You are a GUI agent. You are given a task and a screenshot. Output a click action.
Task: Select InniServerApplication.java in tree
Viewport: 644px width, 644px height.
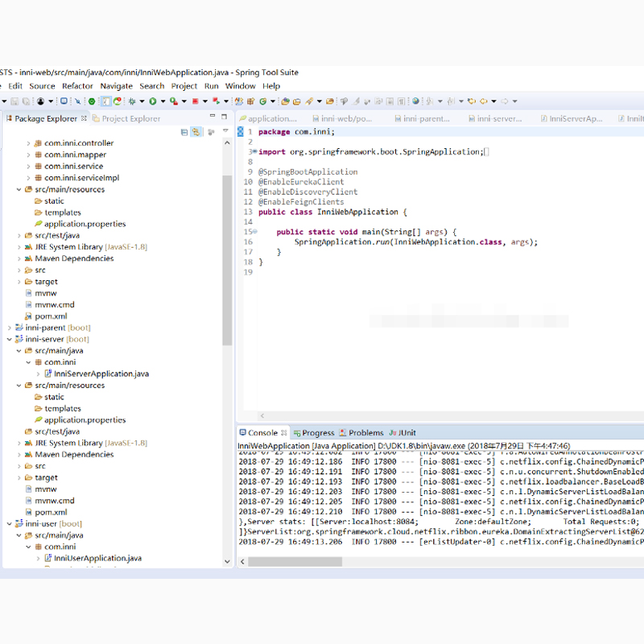pos(97,374)
